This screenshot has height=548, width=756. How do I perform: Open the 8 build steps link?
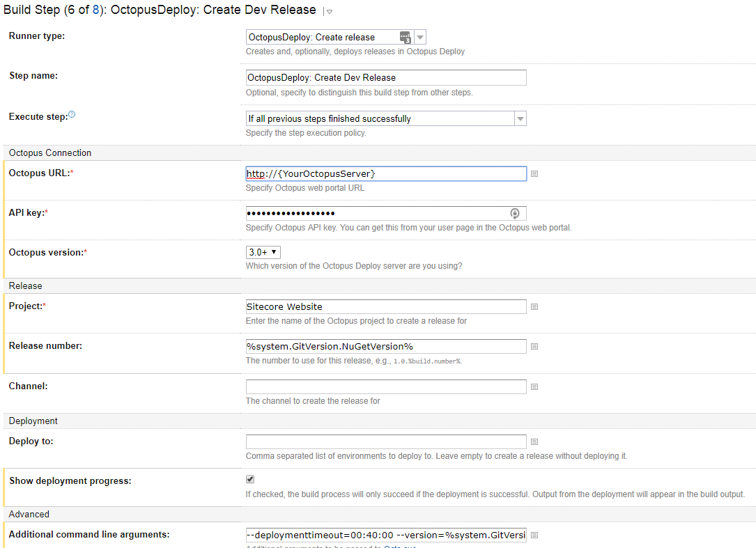point(95,10)
